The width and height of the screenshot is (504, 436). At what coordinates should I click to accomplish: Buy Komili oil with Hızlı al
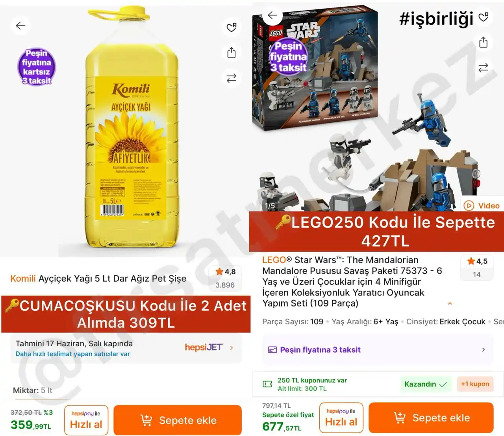[x=86, y=420]
